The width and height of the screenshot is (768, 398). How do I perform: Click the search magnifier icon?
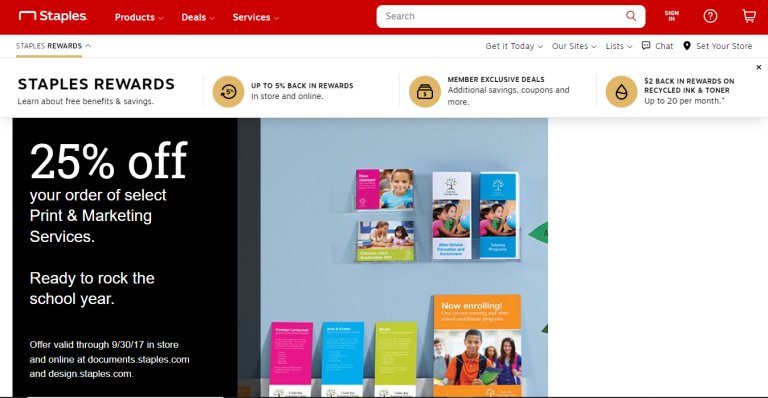coord(631,16)
